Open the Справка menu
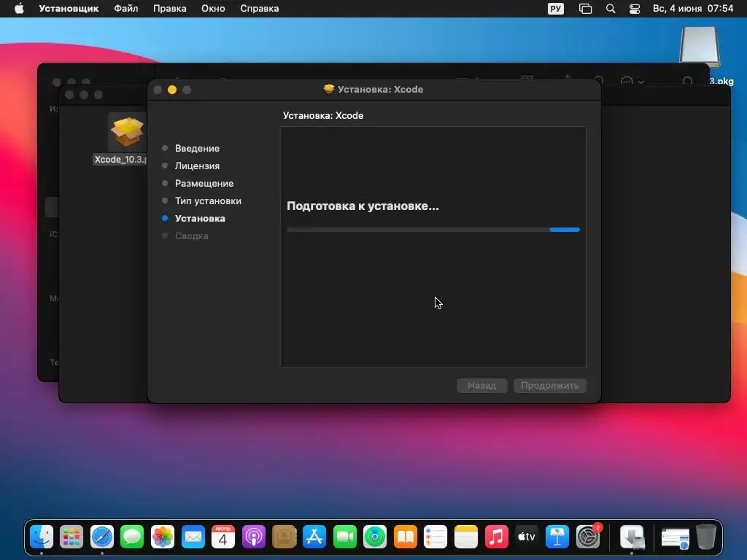Viewport: 747px width, 560px height. [259, 9]
